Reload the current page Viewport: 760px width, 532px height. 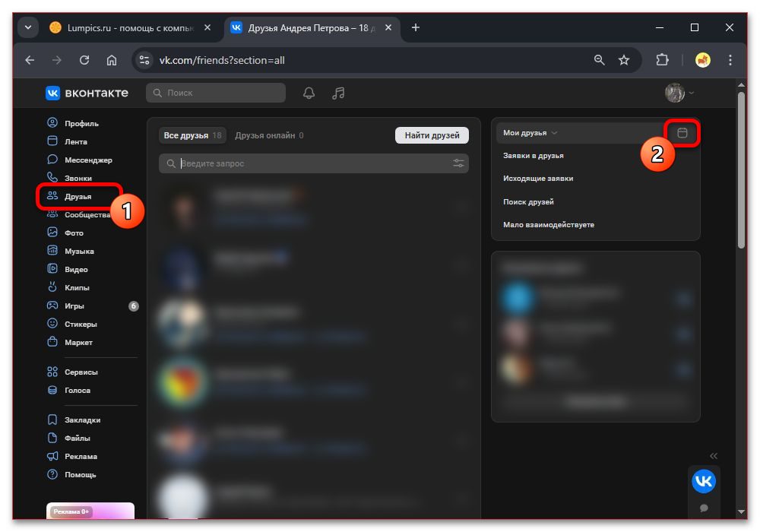[x=84, y=60]
